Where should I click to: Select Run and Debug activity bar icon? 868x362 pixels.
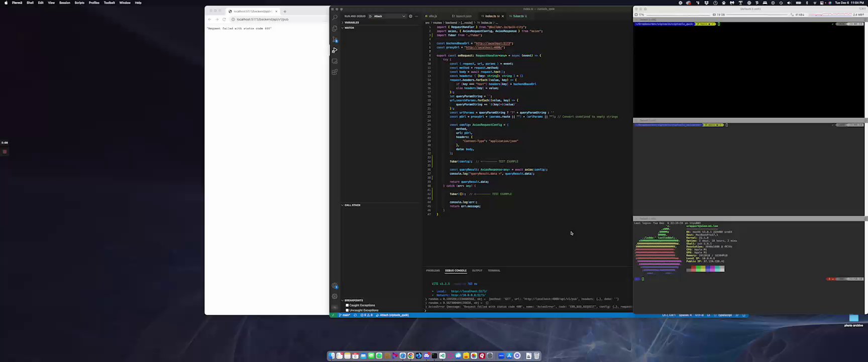(x=335, y=50)
